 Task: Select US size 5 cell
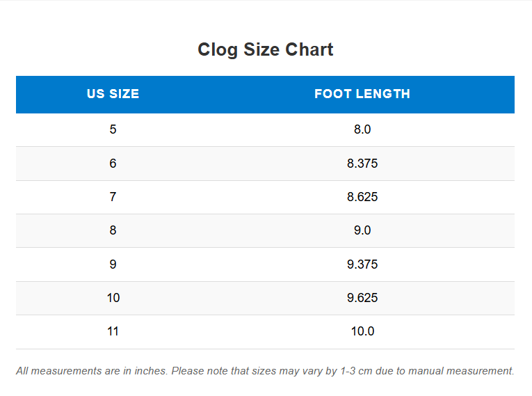113,129
